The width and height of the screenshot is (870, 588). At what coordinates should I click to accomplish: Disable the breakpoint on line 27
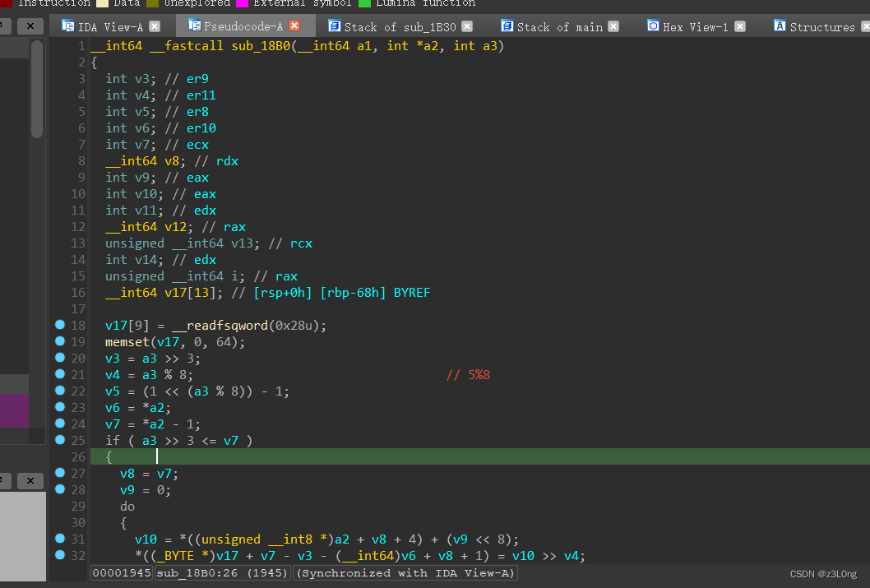coord(60,472)
